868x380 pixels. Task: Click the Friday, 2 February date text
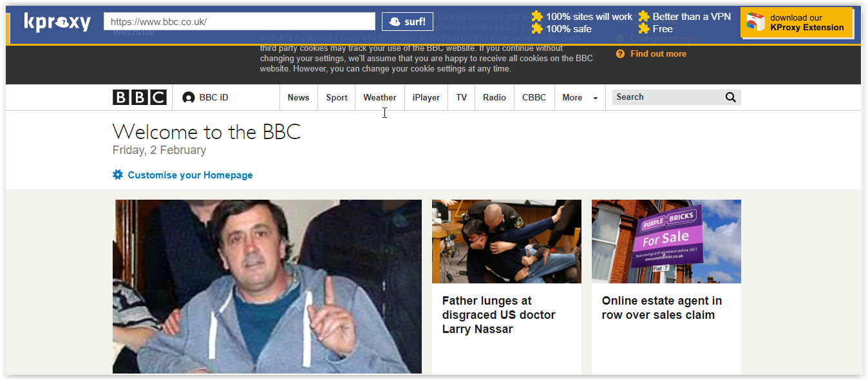click(x=159, y=150)
